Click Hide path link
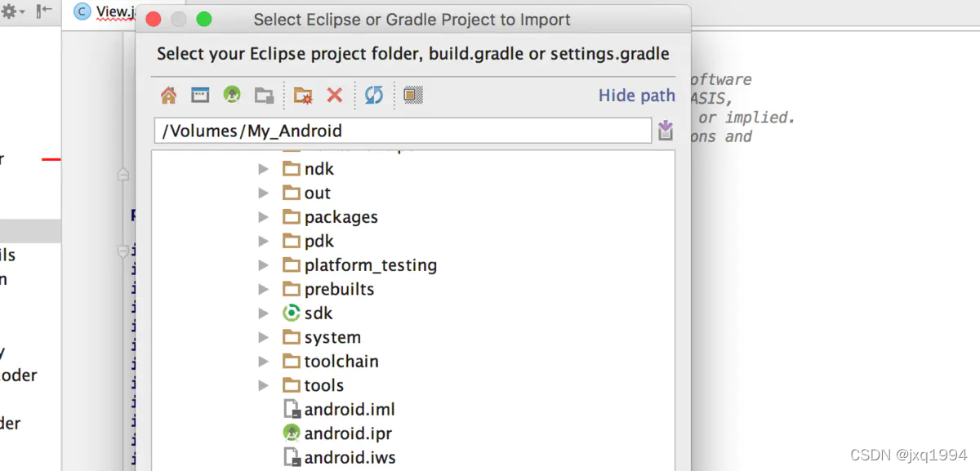980x471 pixels. 636,96
